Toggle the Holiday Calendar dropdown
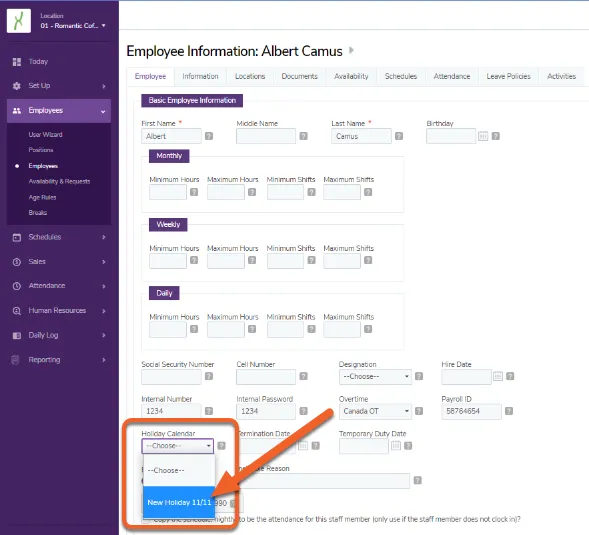The height and width of the screenshot is (535, 589). pyautogui.click(x=178, y=446)
